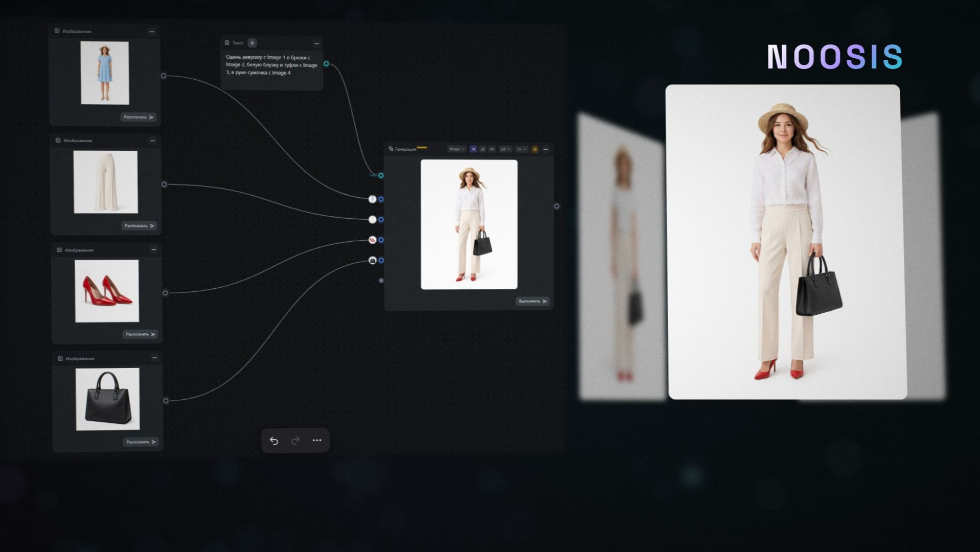The image size is (980, 552).
Task: Click Распознать under the red shoes image
Action: pyautogui.click(x=140, y=334)
